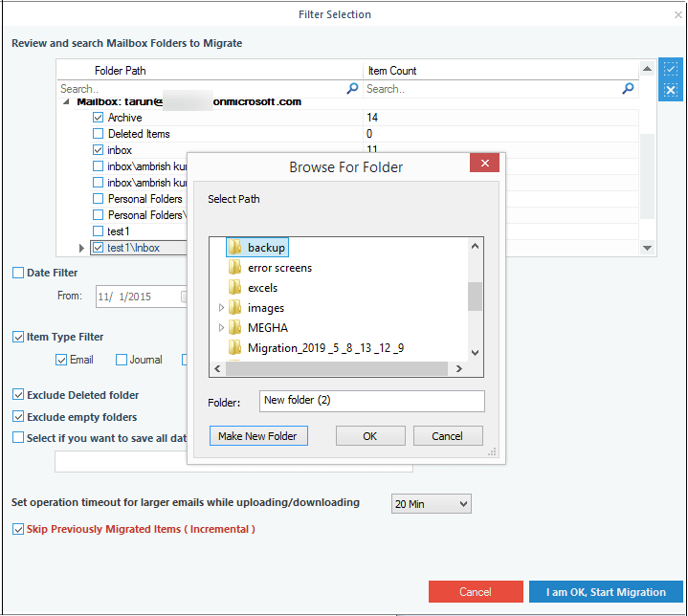688x616 pixels.
Task: Uncheck the test1\Inbox checkbox
Action: pyautogui.click(x=98, y=248)
